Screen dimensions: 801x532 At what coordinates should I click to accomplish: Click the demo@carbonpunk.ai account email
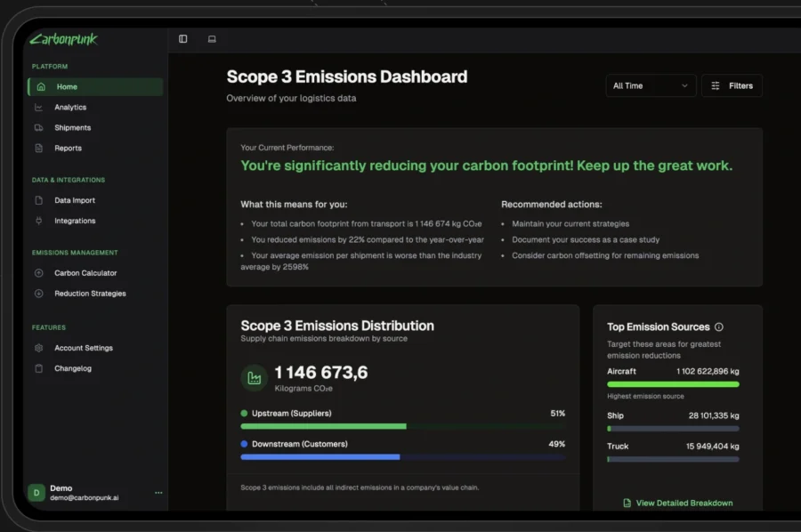pos(85,498)
